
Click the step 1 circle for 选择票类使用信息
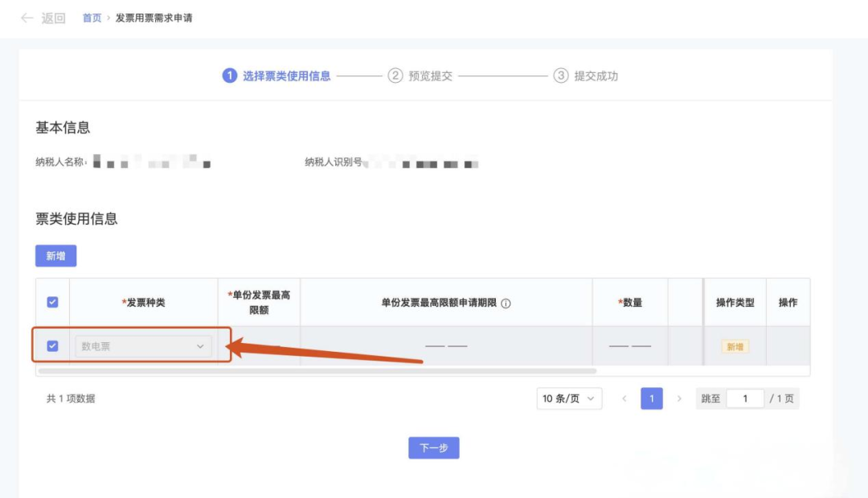[230, 76]
